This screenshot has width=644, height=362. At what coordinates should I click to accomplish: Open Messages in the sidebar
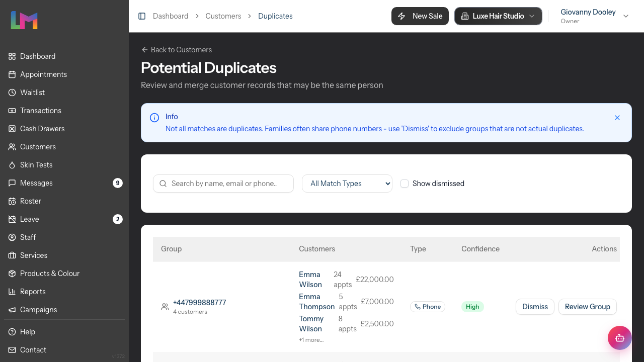point(36,183)
